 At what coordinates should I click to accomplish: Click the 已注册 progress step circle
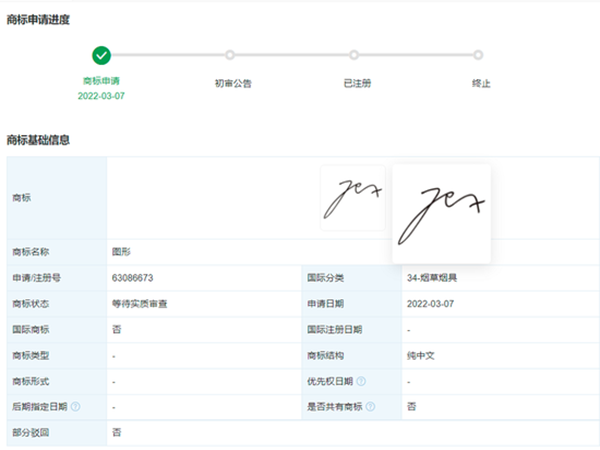pyautogui.click(x=355, y=56)
